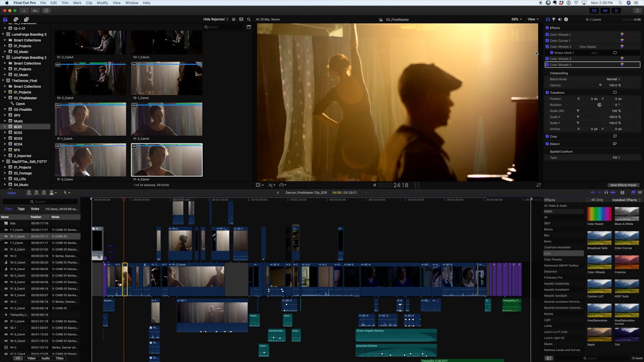The image size is (644, 362).
Task: Toggle the Transform checkbox
Action: [547, 93]
